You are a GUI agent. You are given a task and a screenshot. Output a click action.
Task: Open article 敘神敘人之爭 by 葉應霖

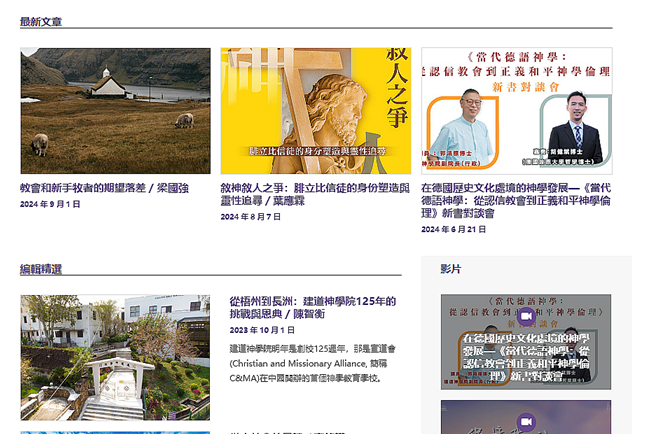click(315, 194)
